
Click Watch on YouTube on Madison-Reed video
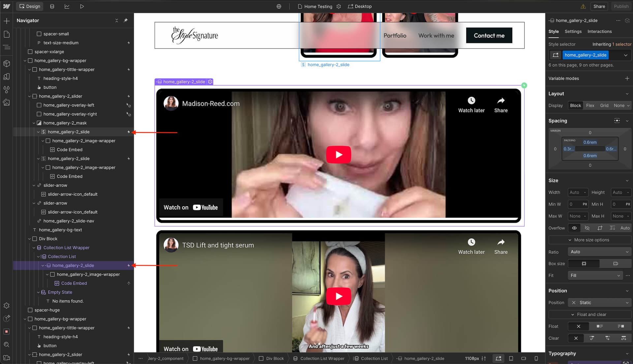(x=191, y=207)
